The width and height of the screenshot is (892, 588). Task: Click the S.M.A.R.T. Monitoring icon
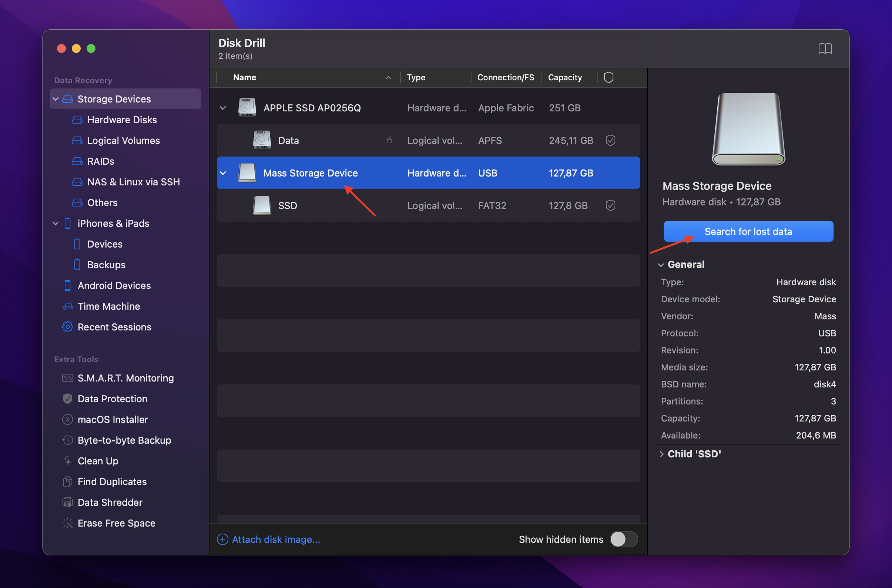click(67, 378)
